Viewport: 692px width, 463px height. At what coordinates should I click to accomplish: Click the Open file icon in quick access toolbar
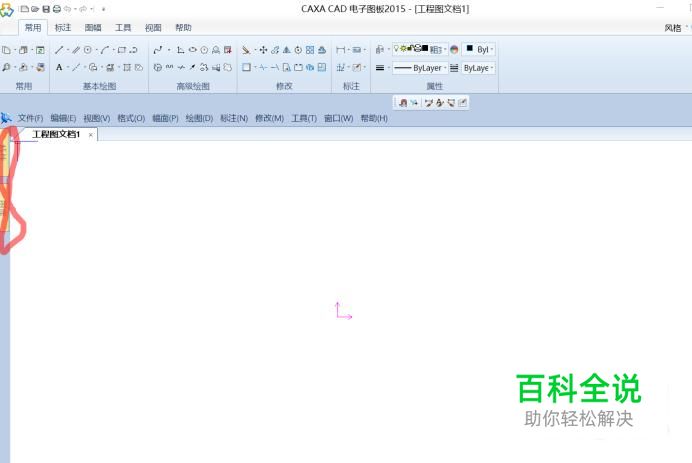click(35, 9)
